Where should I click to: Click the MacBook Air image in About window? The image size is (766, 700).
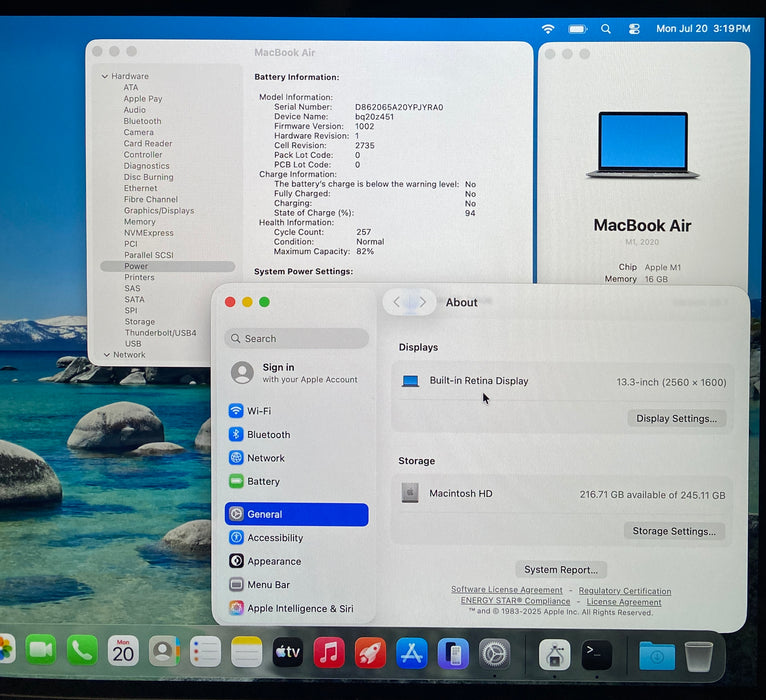coord(643,146)
